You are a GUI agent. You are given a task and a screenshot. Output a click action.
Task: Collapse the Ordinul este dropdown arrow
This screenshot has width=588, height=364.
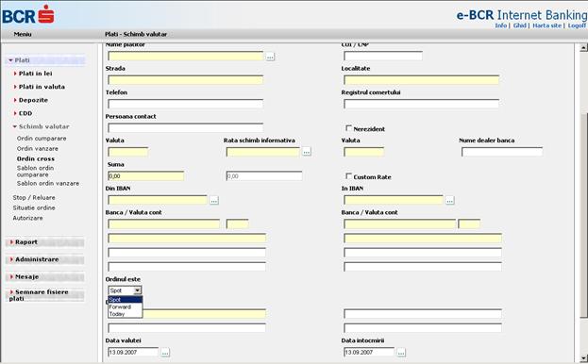(x=138, y=290)
